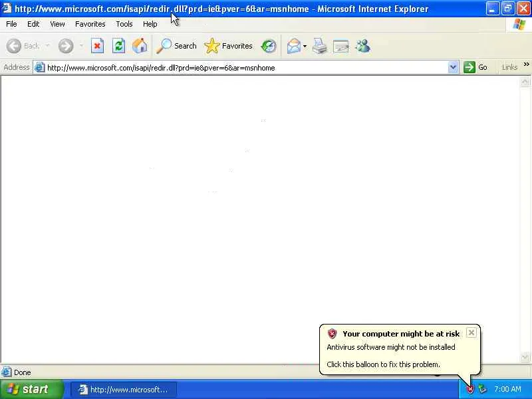
Task: Click the Links toolbar label
Action: [509, 67]
